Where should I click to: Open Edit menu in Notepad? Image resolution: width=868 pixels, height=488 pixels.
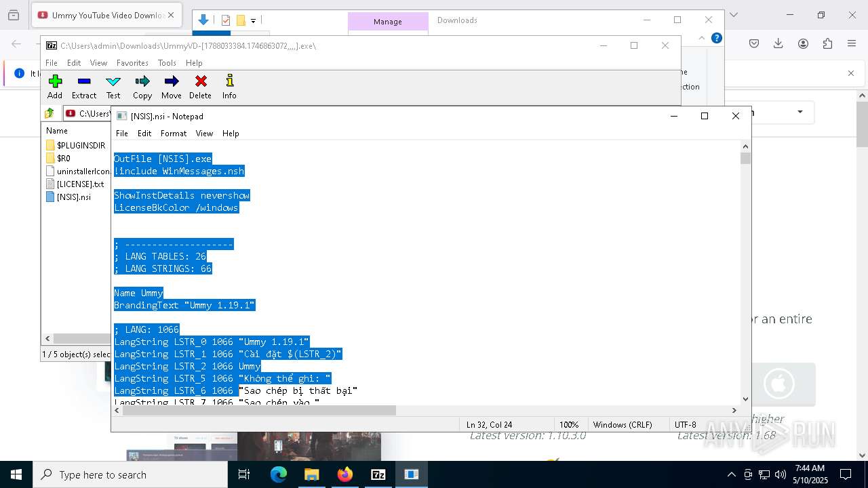pyautogui.click(x=144, y=134)
